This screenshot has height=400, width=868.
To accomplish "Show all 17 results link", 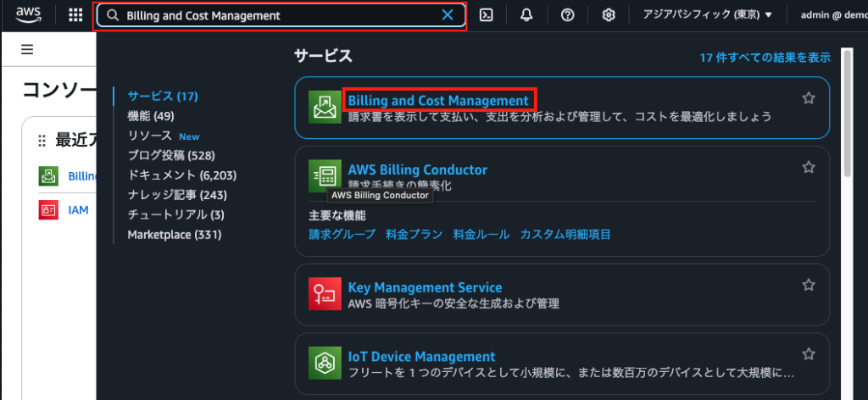I will click(x=765, y=58).
